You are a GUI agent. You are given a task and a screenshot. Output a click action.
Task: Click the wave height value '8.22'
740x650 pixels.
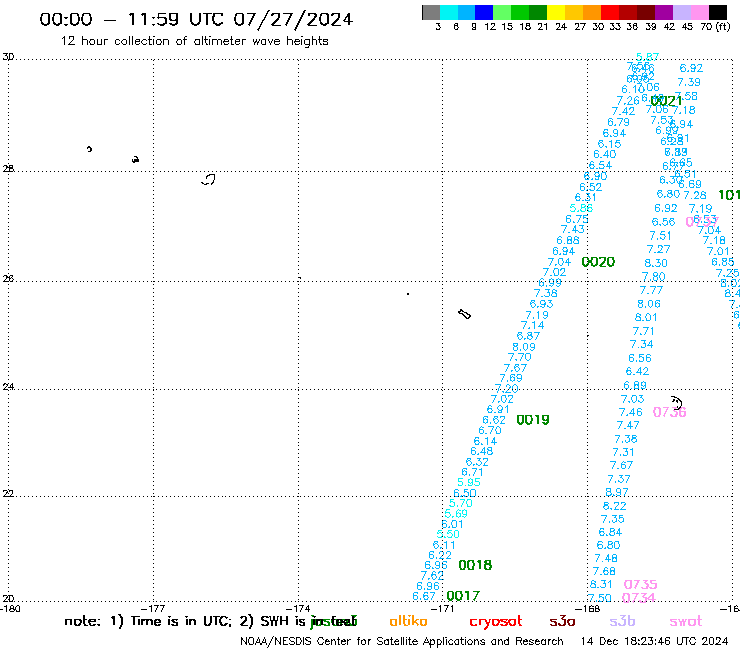coord(614,506)
